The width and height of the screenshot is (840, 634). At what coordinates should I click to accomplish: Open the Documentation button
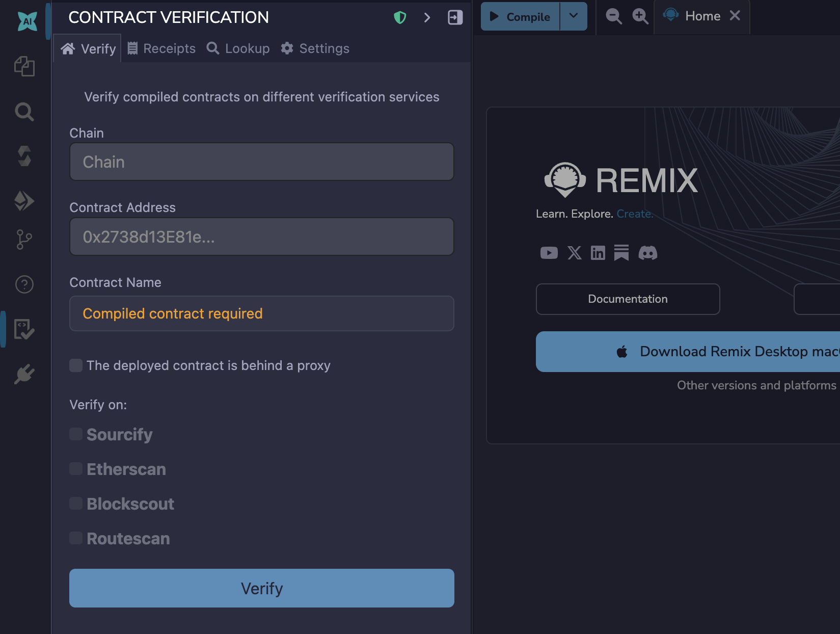coord(628,299)
